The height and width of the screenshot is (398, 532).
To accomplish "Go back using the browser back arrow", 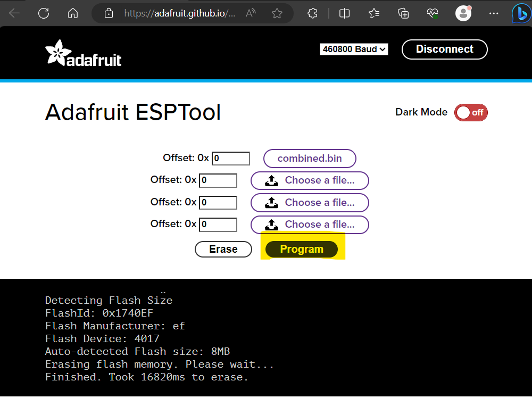I will pyautogui.click(x=14, y=13).
